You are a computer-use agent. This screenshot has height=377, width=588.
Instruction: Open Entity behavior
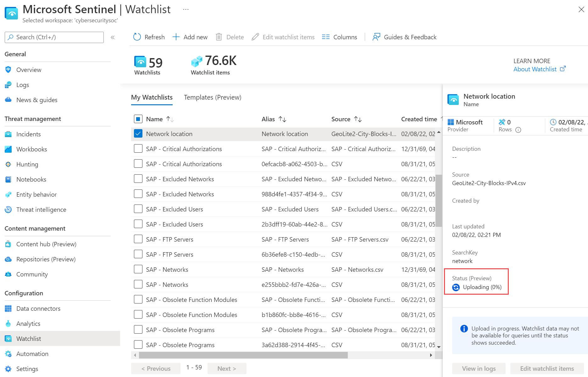pyautogui.click(x=36, y=194)
